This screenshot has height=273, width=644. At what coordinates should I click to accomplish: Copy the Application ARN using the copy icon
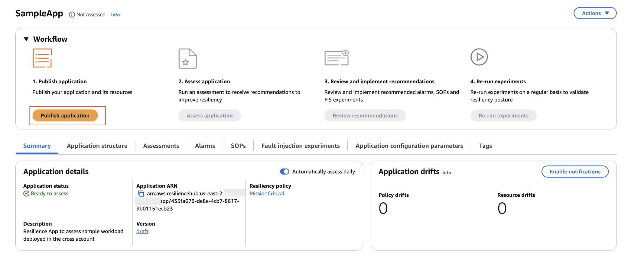[141, 193]
